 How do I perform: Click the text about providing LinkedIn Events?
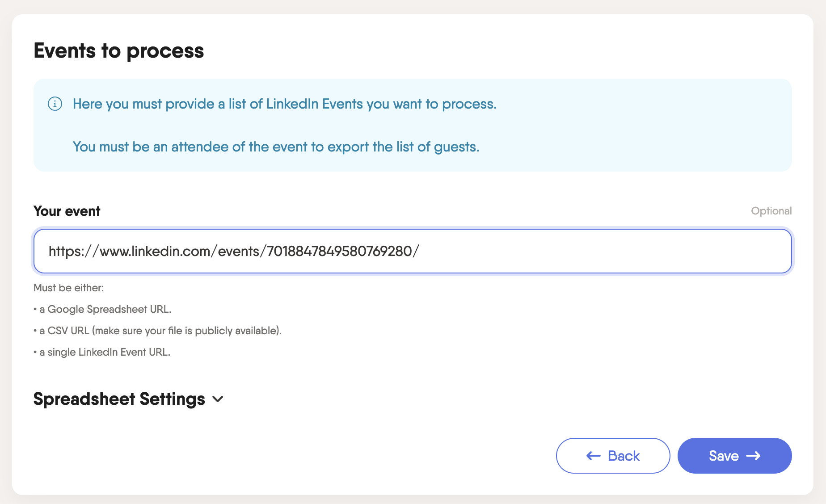(284, 104)
